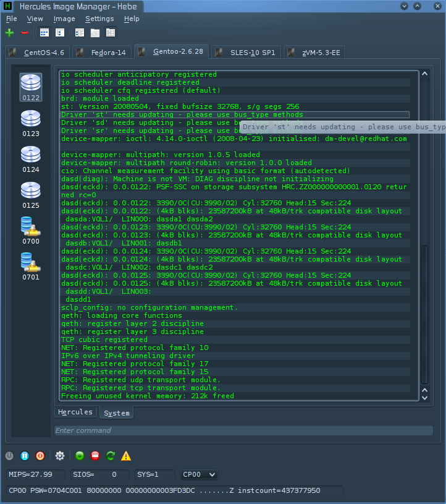Viewport: 446px width, 504px height.
Task: Click the red stop CPU icon
Action: pyautogui.click(x=95, y=456)
